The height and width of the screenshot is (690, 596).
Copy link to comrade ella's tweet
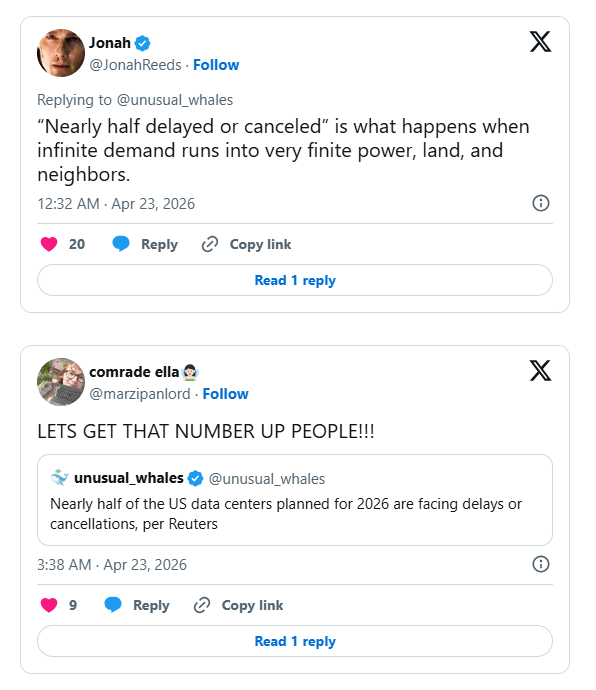(x=238, y=605)
